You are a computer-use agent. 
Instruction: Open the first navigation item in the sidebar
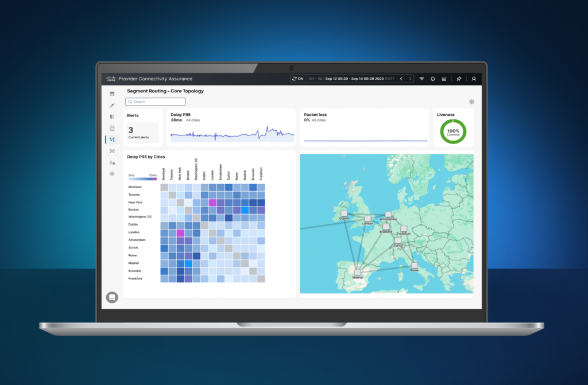[111, 94]
